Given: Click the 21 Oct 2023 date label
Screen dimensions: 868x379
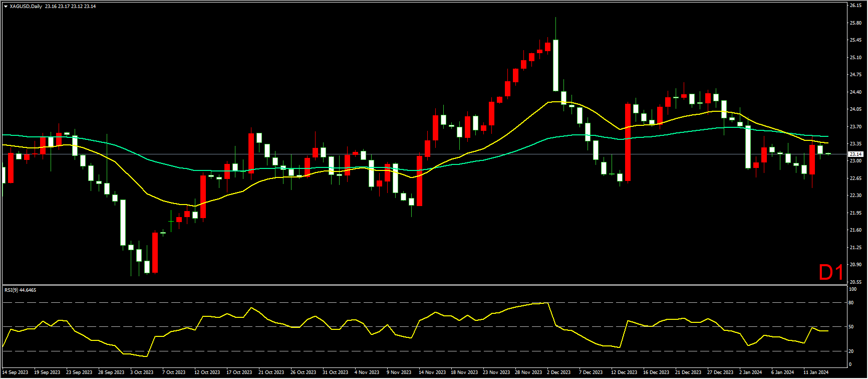Looking at the screenshot, I should (x=271, y=372).
